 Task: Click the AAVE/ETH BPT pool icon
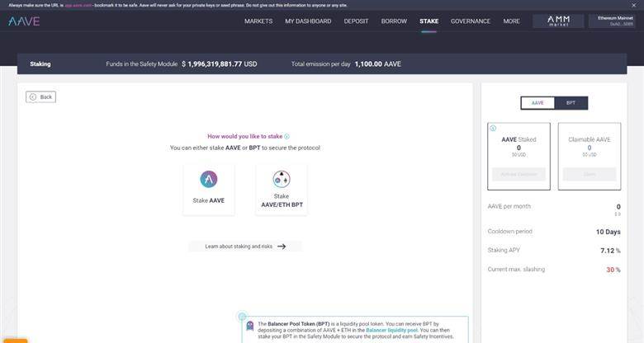[x=282, y=179]
